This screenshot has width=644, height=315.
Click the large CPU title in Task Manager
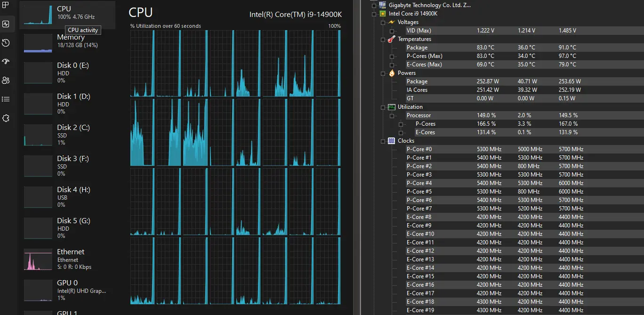[141, 13]
